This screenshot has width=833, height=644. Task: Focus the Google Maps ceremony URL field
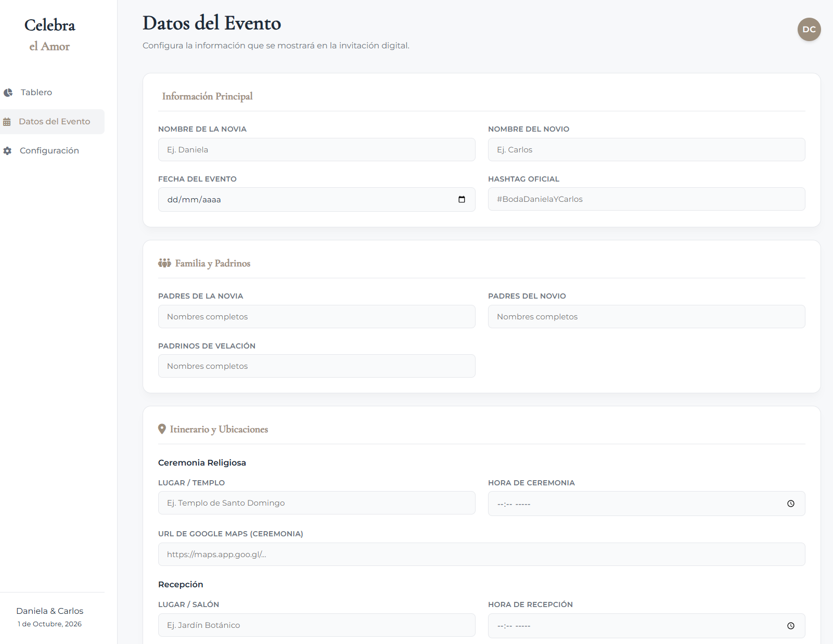482,554
